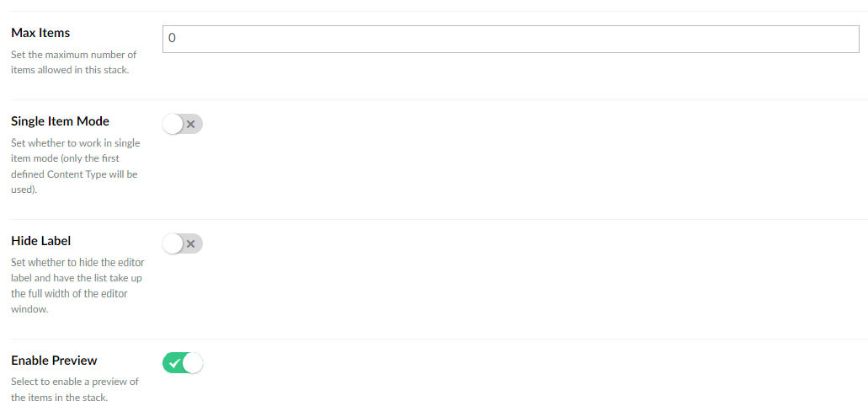This screenshot has width=868, height=401.
Task: Click the white knob of Hide Label switch
Action: click(x=173, y=244)
